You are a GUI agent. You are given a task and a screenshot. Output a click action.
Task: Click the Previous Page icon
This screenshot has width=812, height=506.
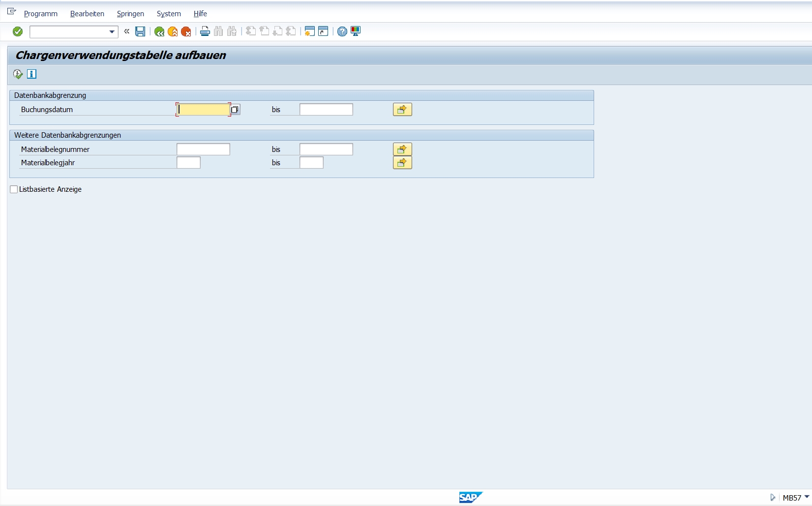264,31
